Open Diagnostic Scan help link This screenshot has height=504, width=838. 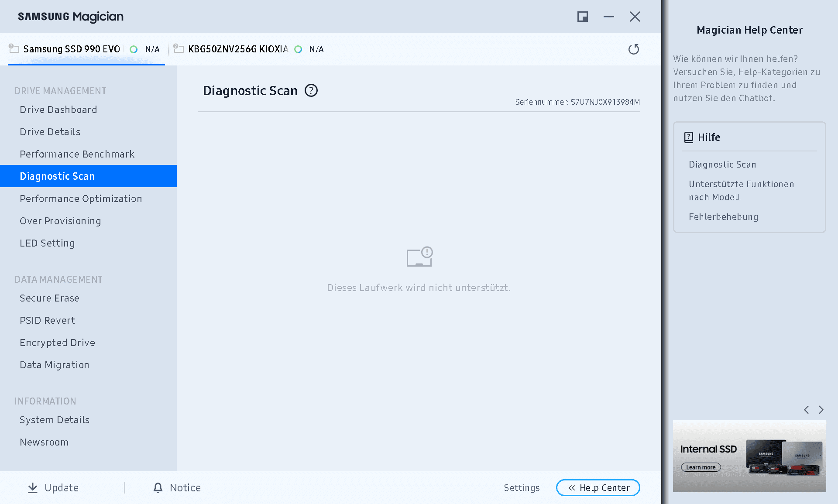(722, 165)
